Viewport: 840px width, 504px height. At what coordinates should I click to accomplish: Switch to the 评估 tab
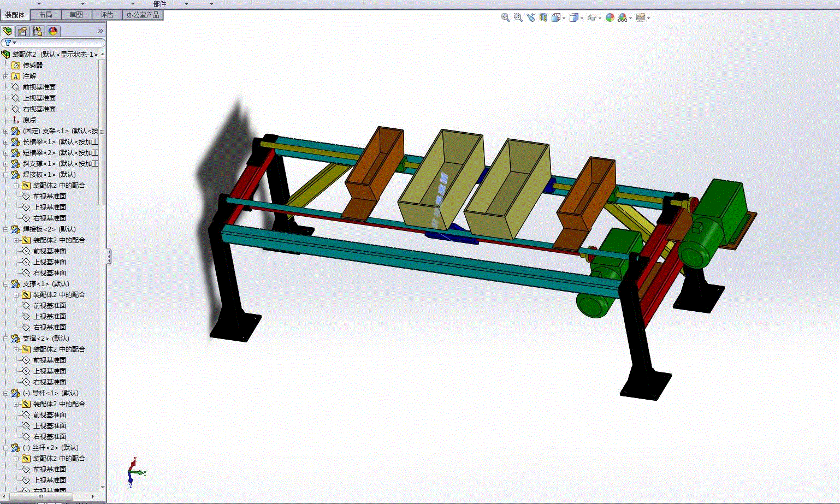pos(107,15)
